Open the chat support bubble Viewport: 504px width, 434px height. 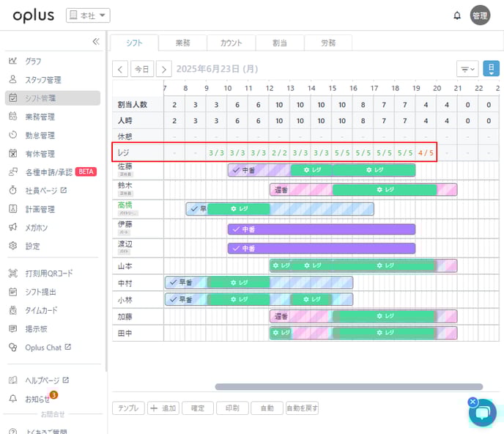[x=483, y=413]
